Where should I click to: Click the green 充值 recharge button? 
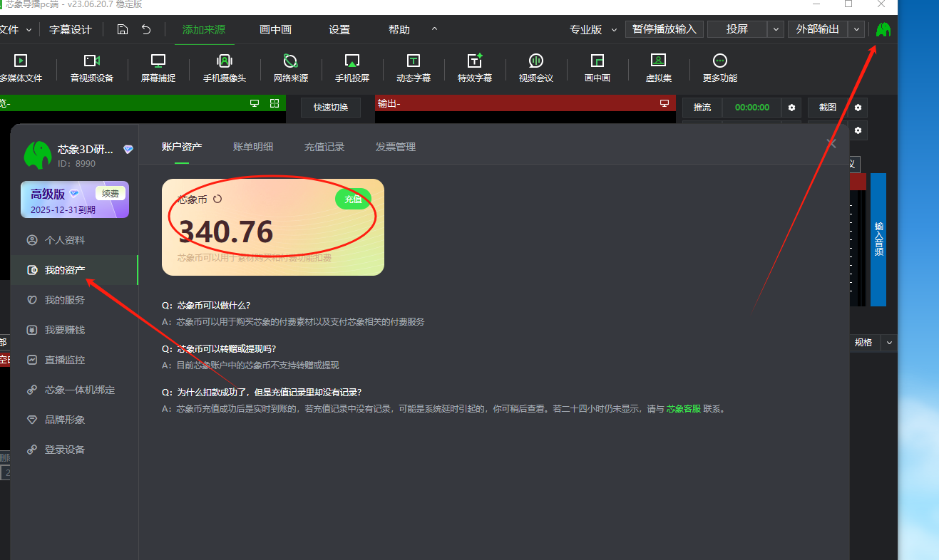353,199
